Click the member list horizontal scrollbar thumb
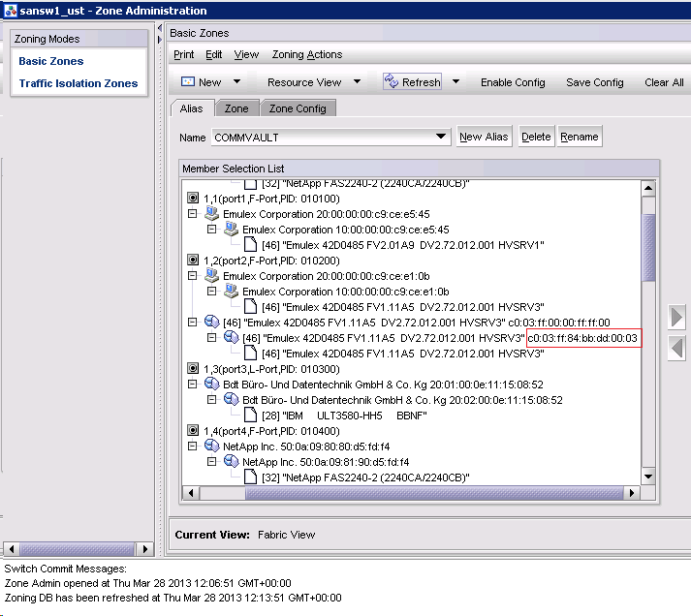691x616 pixels. click(434, 493)
